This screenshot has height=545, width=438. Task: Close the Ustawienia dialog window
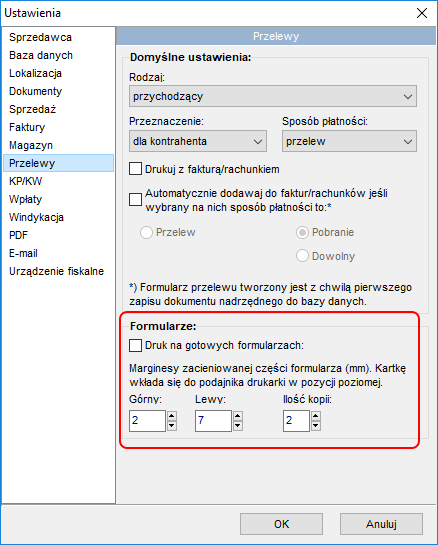(422, 13)
